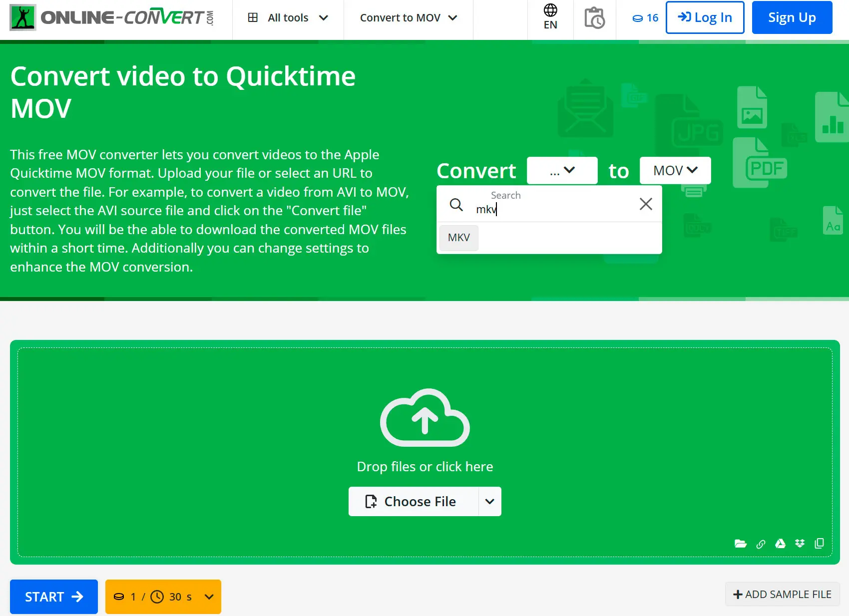Open the MOV target format dropdown
849x616 pixels.
[x=675, y=170]
